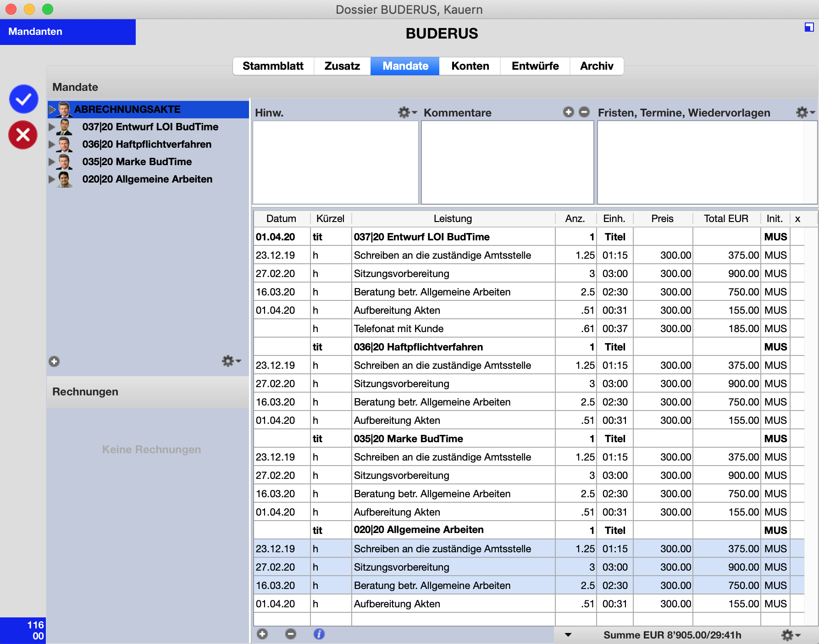Expand the 037|20 Entwurf LOI BudTime node
This screenshot has width=819, height=644.
[52, 127]
